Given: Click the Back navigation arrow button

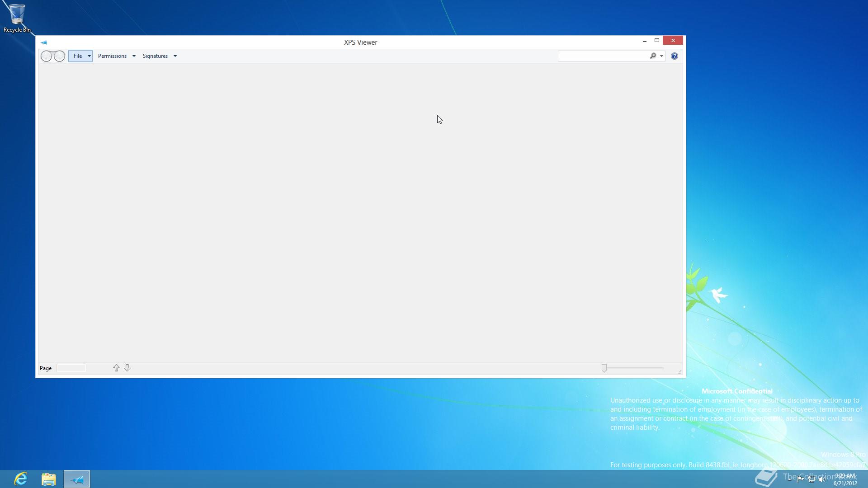Looking at the screenshot, I should (47, 56).
